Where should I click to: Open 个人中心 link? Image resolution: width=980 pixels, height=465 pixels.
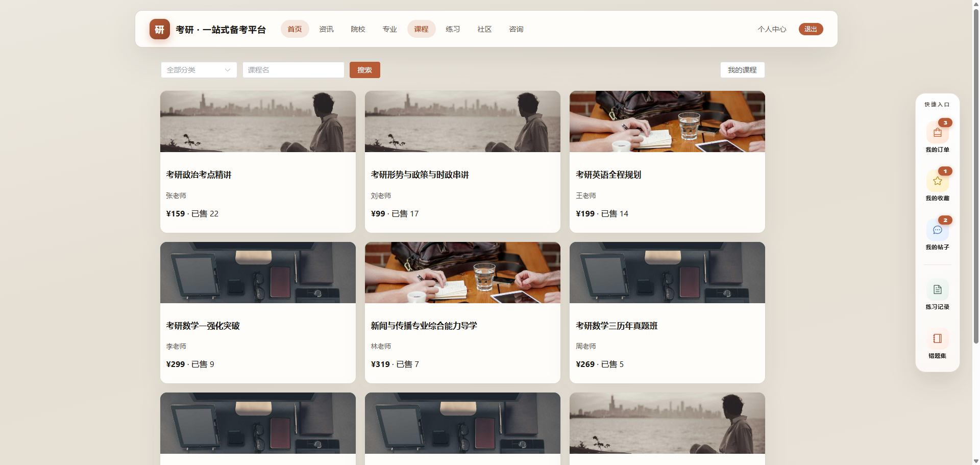(x=772, y=29)
